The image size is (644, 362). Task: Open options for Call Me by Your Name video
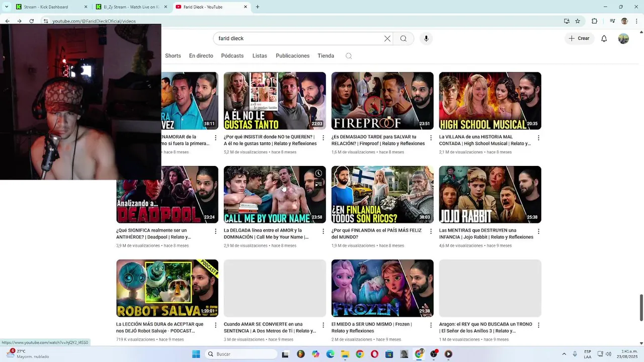pos(323,231)
